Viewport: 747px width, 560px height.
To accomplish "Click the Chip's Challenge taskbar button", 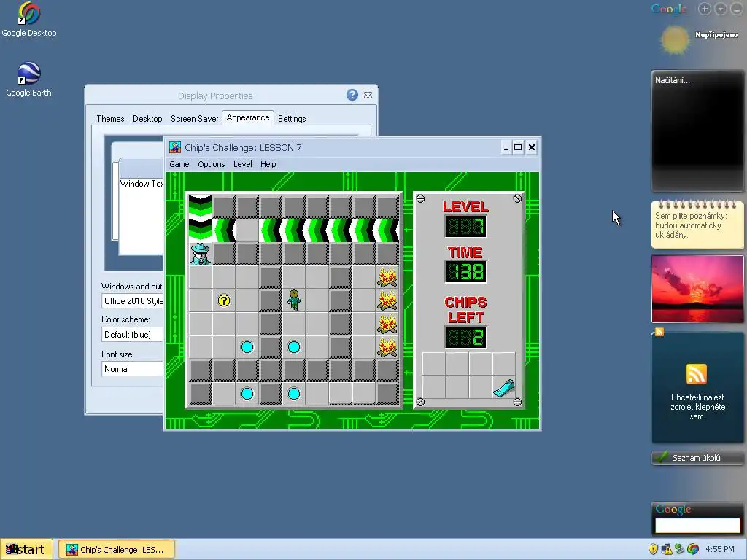I will pos(117,550).
